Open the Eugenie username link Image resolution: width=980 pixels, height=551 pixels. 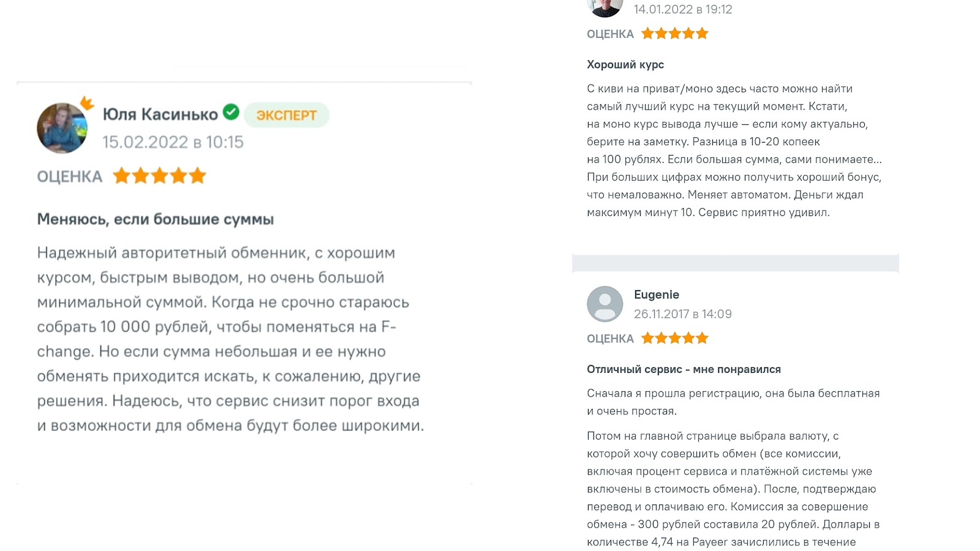pyautogui.click(x=656, y=294)
